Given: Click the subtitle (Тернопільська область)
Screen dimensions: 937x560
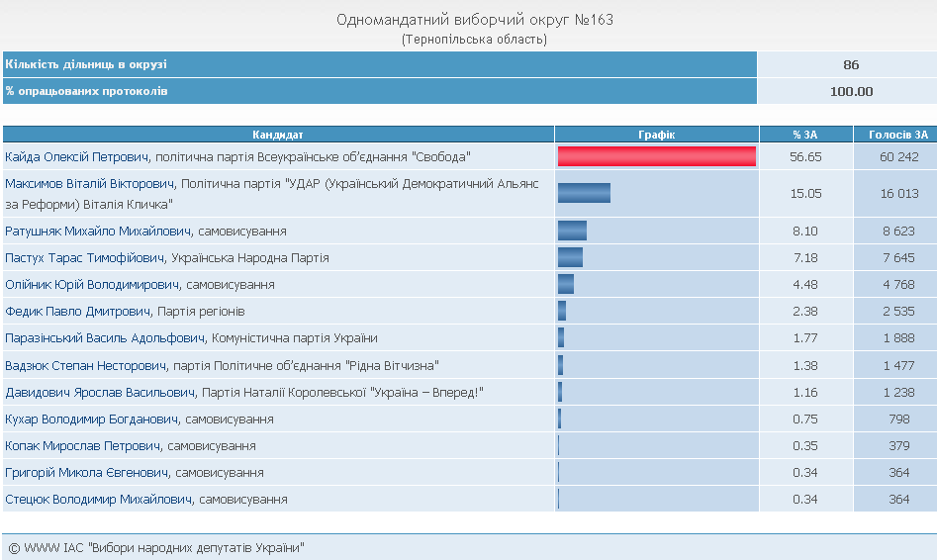Looking at the screenshot, I should point(475,40).
